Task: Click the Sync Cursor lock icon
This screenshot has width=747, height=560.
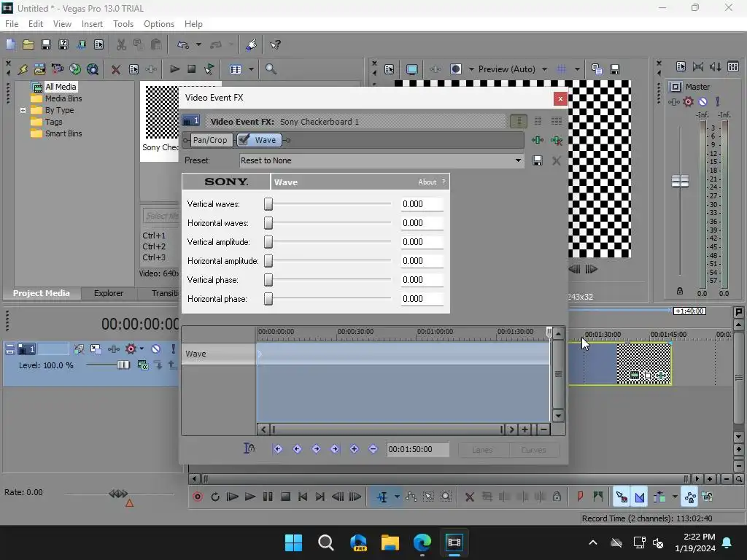Action: (249, 448)
